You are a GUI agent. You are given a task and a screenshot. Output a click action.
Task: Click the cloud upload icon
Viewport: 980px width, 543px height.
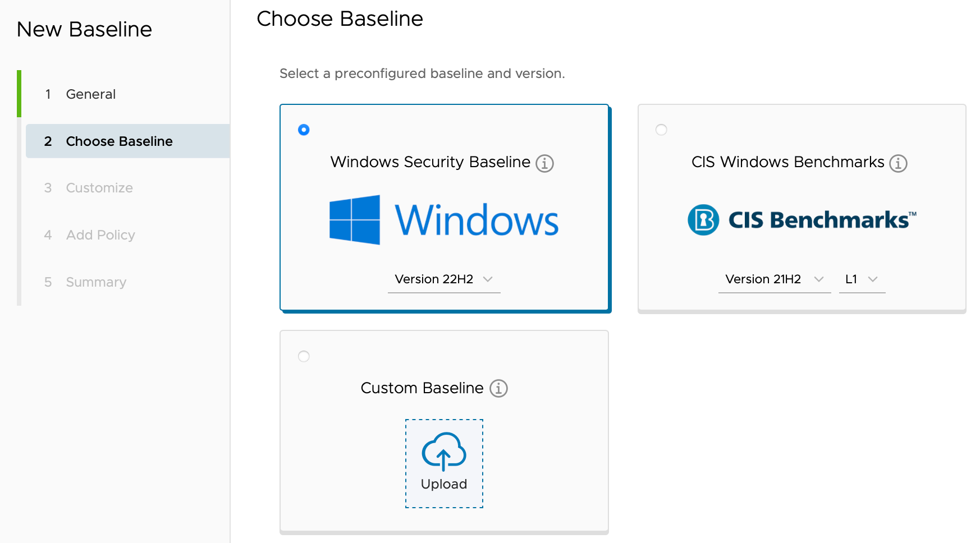click(x=444, y=451)
